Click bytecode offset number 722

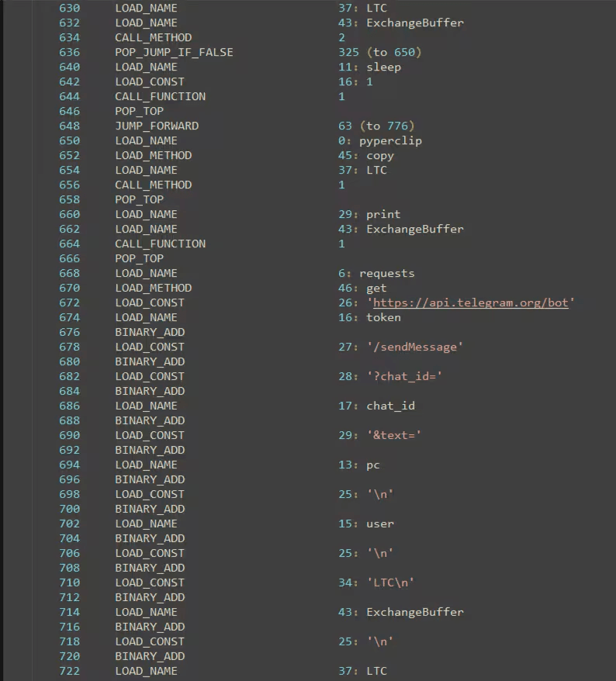[x=70, y=671]
